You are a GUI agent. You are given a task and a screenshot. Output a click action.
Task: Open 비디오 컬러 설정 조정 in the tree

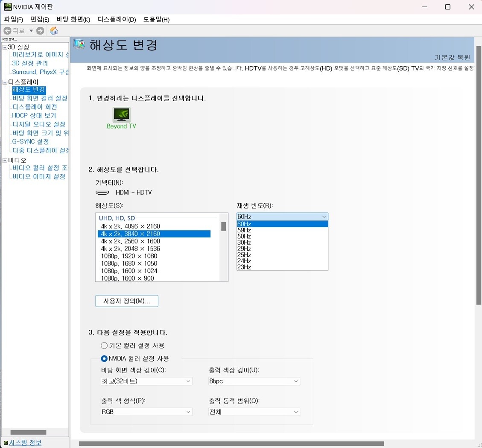(40, 168)
